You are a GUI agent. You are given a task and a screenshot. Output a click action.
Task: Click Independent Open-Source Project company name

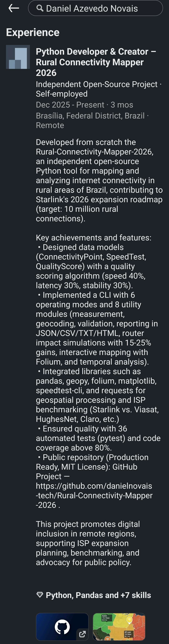pyautogui.click(x=97, y=84)
